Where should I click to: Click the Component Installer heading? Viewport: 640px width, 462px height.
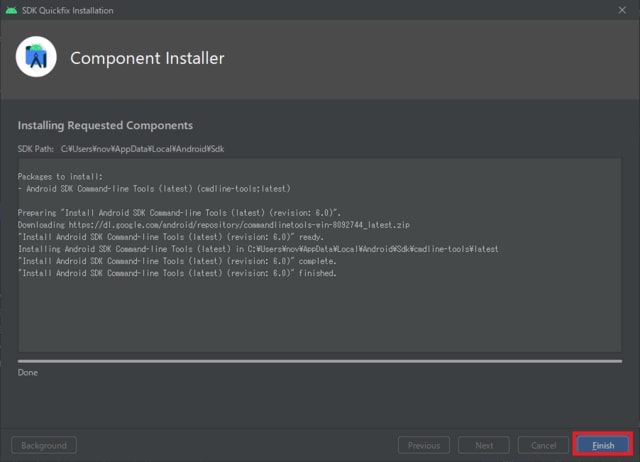tap(147, 58)
